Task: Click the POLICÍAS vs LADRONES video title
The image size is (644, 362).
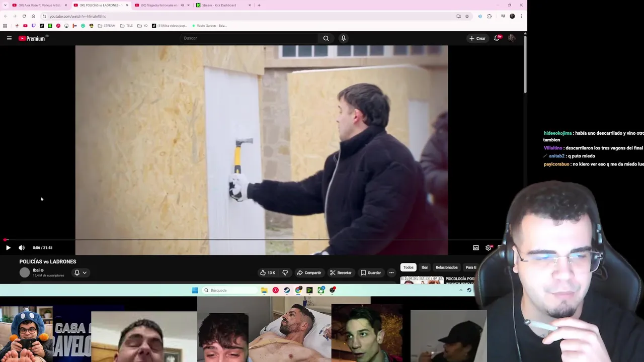Action: click(x=48, y=261)
